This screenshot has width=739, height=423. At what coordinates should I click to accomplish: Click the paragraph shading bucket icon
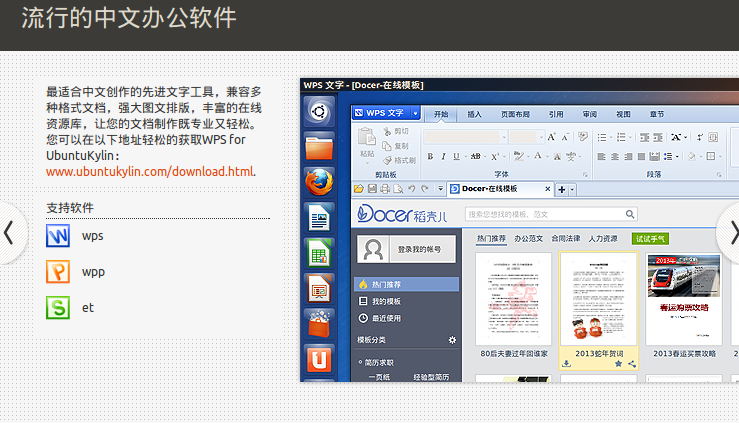point(691,156)
